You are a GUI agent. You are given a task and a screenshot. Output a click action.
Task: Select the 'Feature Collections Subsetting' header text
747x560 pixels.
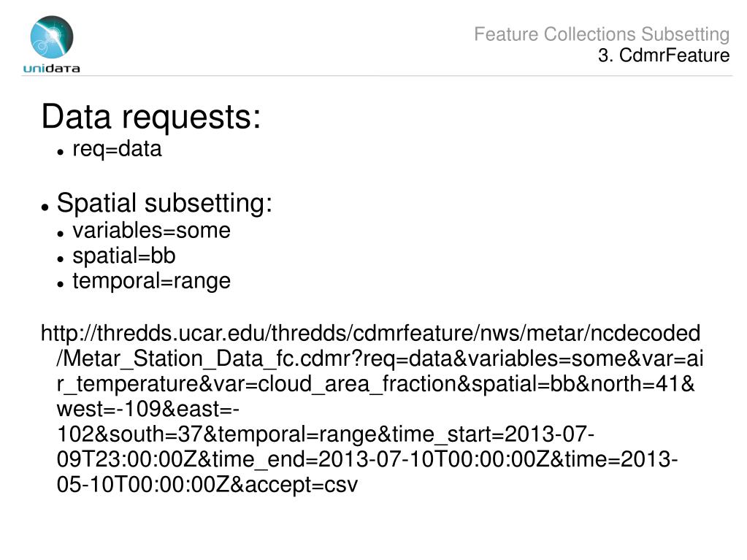coord(602,34)
